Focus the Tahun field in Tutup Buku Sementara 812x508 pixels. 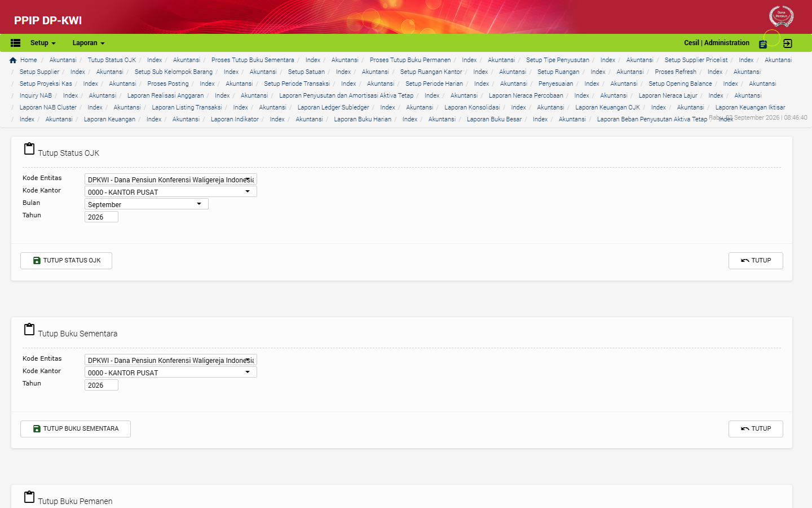click(101, 385)
